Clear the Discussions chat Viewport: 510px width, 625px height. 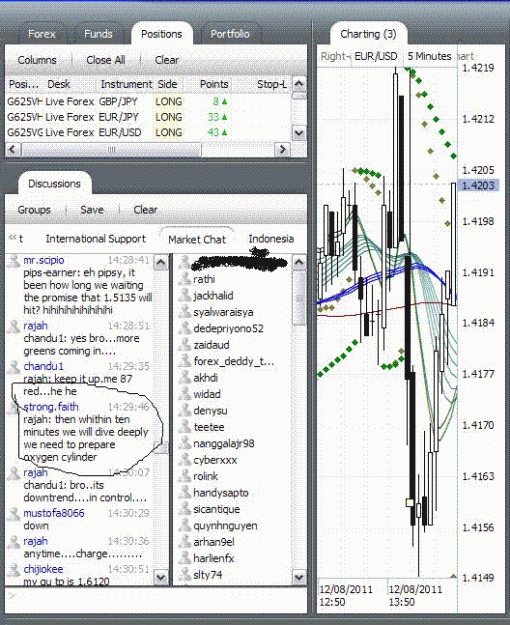(x=145, y=210)
